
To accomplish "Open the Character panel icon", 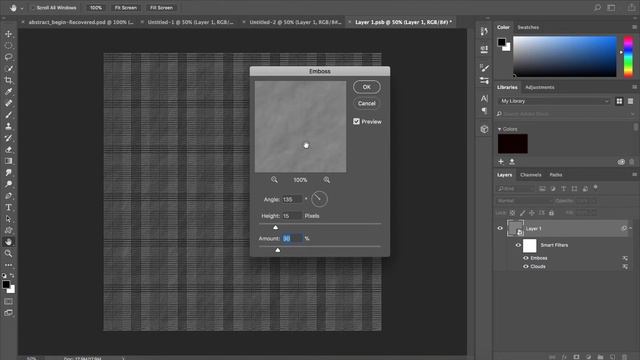I will (484, 98).
